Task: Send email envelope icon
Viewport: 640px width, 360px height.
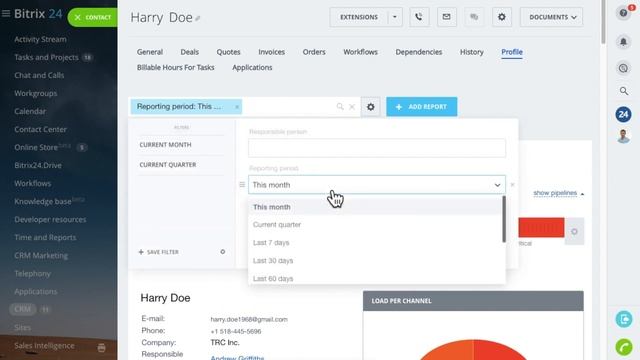Action: (447, 17)
